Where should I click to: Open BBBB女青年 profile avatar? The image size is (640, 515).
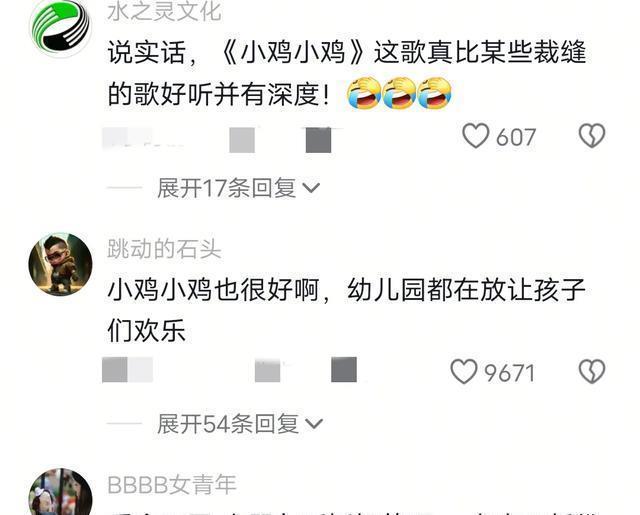60,492
